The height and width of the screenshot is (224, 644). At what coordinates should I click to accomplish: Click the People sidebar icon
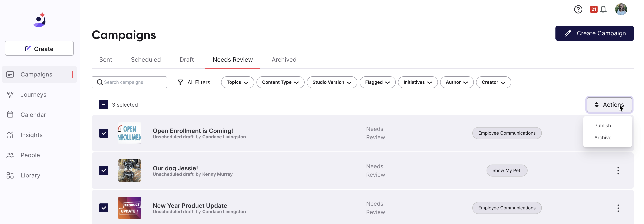point(10,155)
